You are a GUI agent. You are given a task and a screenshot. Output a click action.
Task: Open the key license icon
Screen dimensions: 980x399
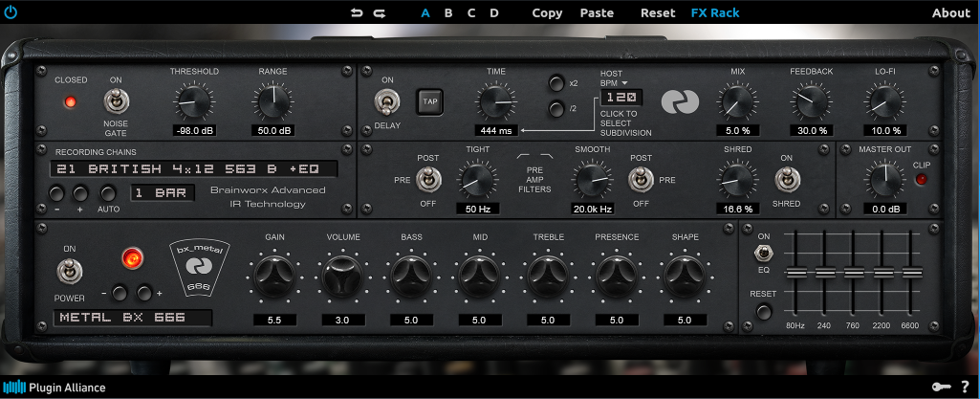point(941,387)
